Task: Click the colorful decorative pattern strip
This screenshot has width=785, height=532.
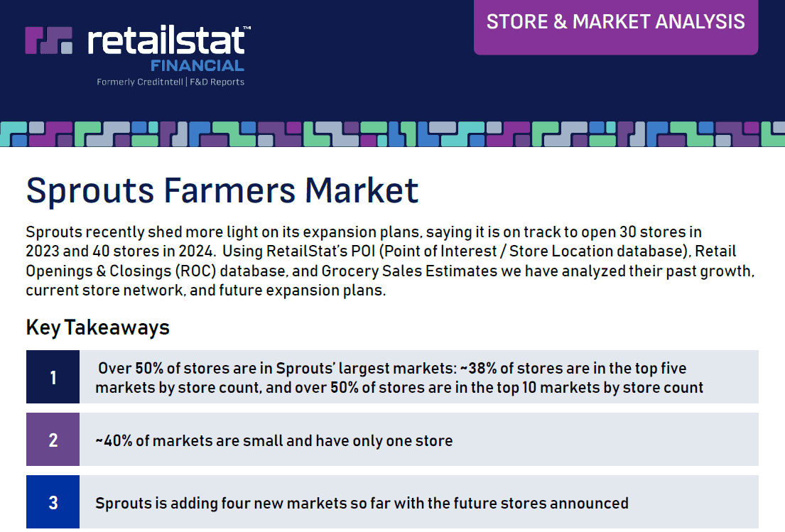Action: (x=392, y=134)
